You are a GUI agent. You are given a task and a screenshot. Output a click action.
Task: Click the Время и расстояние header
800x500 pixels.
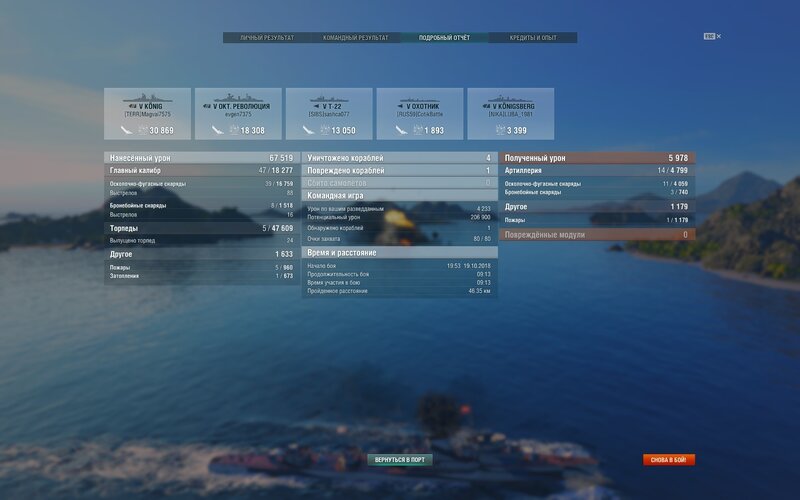(x=399, y=253)
